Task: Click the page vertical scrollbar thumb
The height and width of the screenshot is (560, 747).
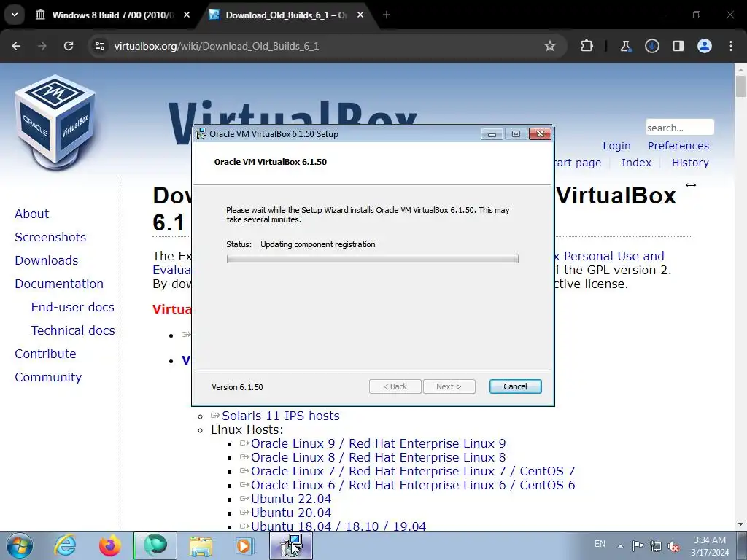Action: pyautogui.click(x=740, y=86)
